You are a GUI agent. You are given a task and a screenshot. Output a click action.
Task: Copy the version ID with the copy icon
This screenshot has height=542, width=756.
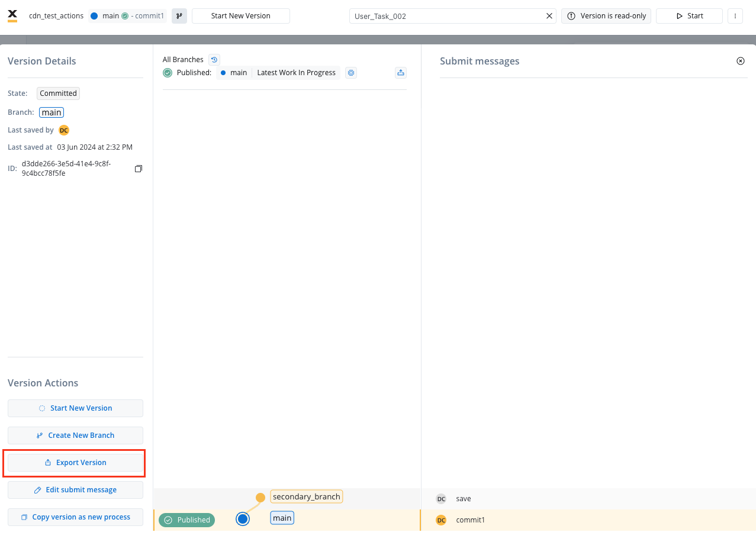click(139, 169)
